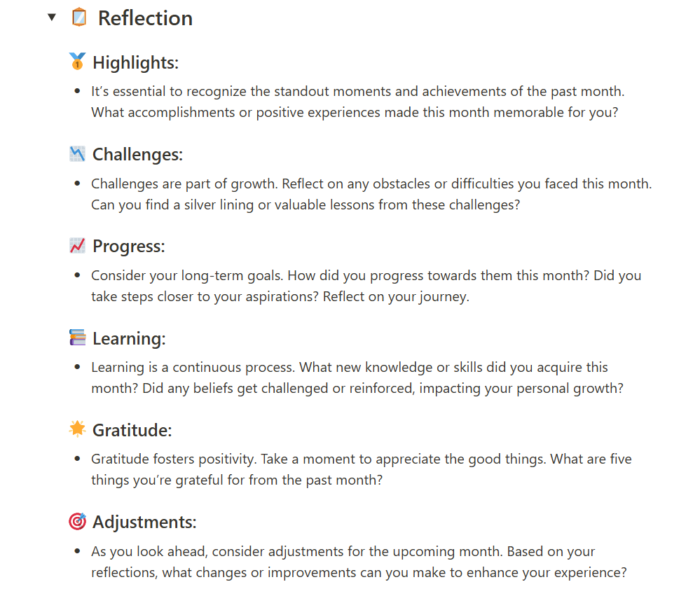The image size is (700, 589).
Task: Click the medal icon next to Highlights
Action: 77,62
